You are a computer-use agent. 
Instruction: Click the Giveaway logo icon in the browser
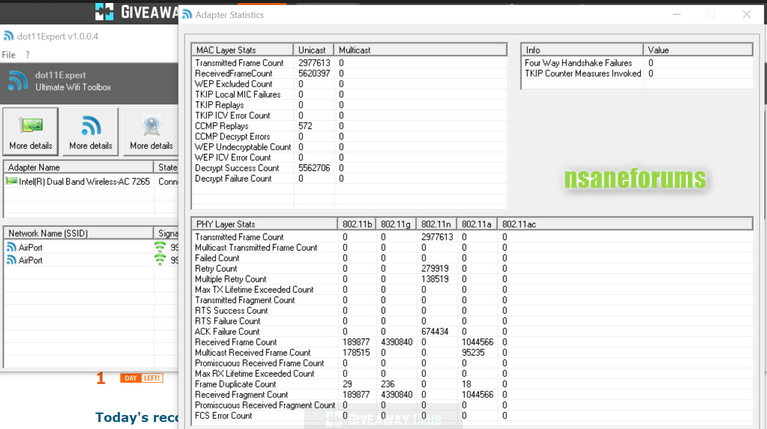104,11
